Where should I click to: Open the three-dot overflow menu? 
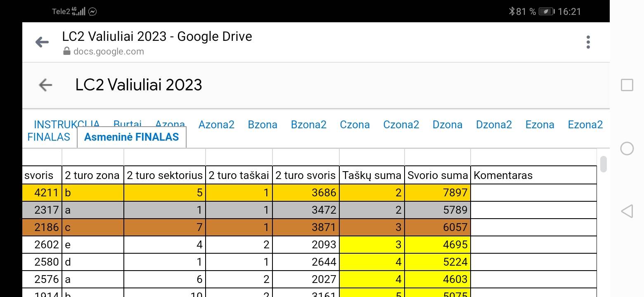click(x=588, y=42)
